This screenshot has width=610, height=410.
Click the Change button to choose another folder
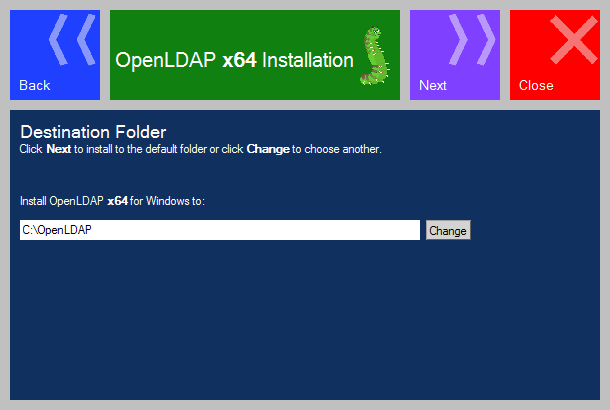(448, 230)
